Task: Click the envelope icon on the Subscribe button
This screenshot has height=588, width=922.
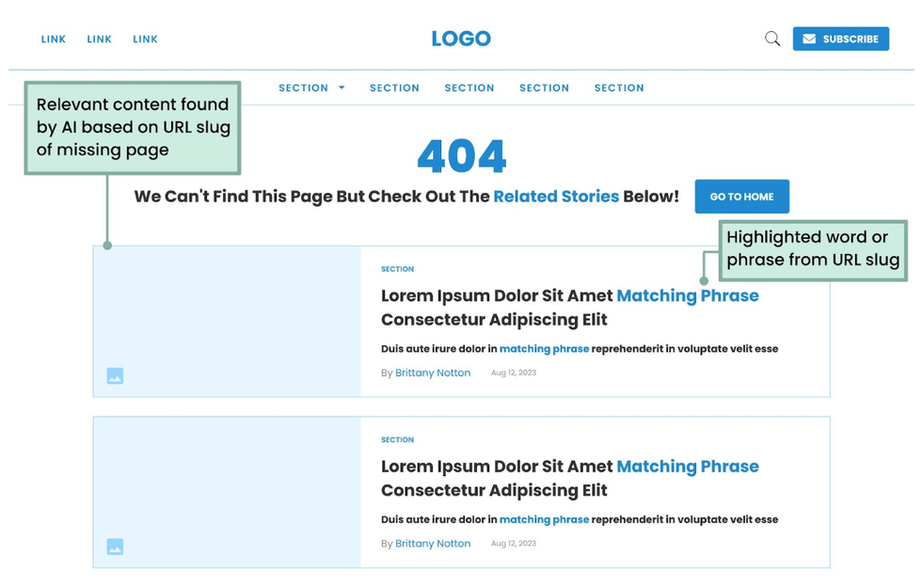Action: (x=809, y=39)
